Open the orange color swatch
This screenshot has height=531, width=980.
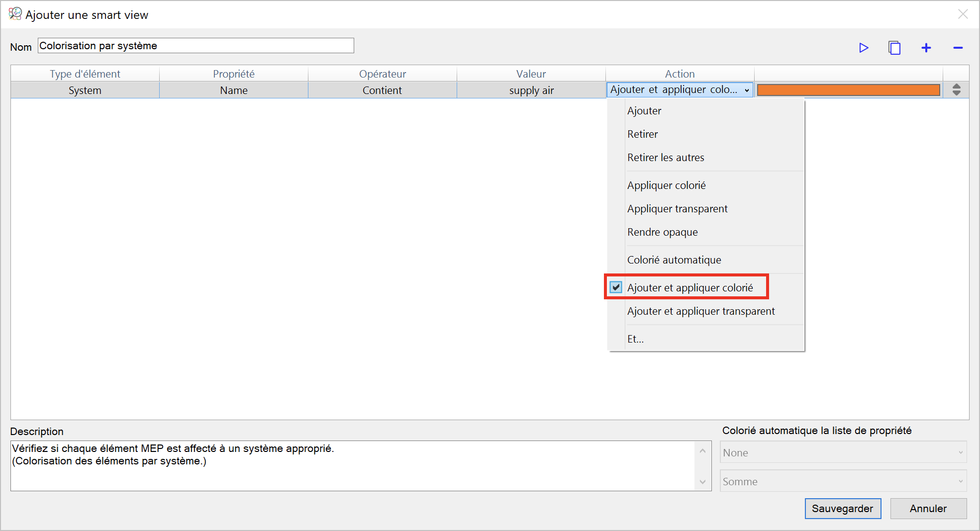point(848,90)
